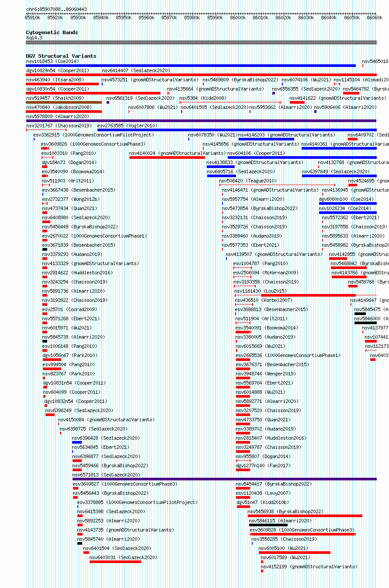Click the brown nsv519457 (Shaikh2009) bar
This screenshot has height=588, width=389.
pyautogui.click(x=64, y=102)
